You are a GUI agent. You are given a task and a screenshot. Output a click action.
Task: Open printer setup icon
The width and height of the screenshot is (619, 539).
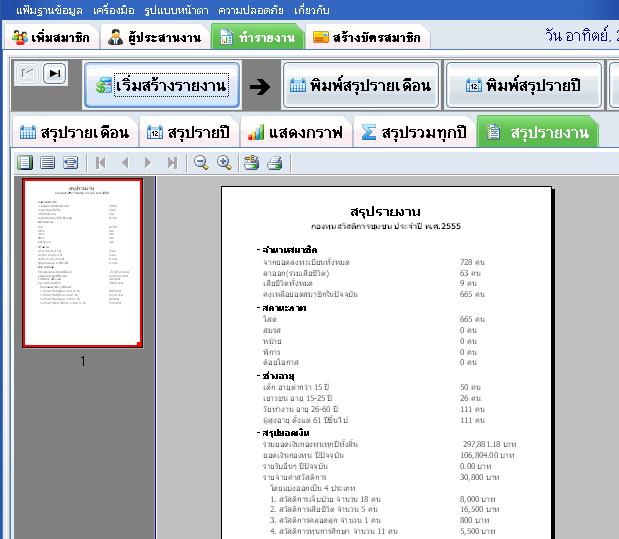[251, 162]
